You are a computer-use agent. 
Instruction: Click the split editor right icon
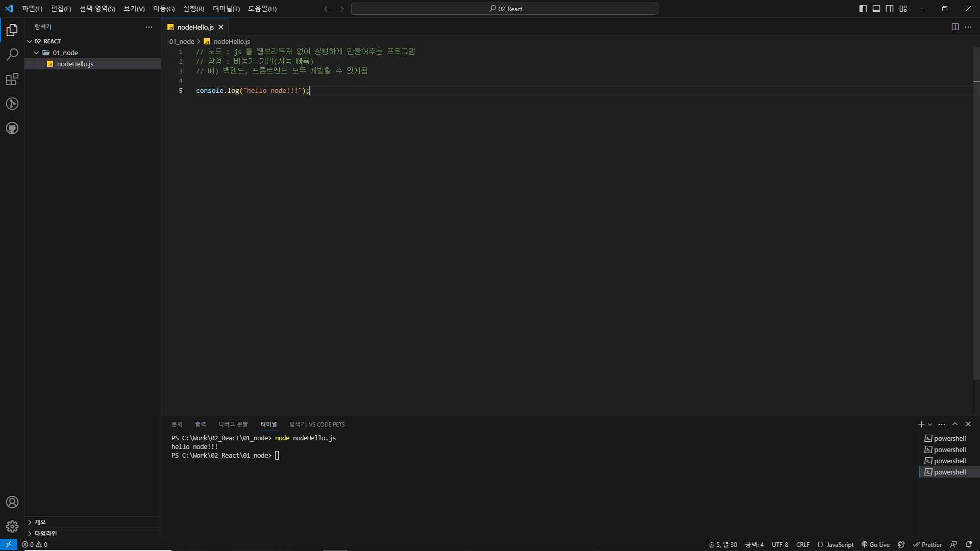955,27
